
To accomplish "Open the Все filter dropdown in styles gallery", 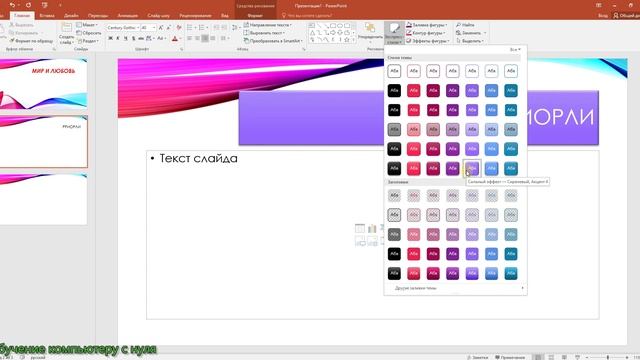I will click(515, 49).
